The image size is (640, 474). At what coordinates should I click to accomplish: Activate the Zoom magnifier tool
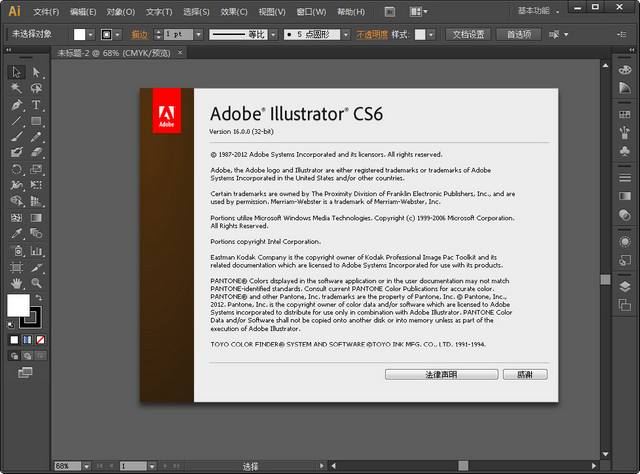click(x=36, y=283)
